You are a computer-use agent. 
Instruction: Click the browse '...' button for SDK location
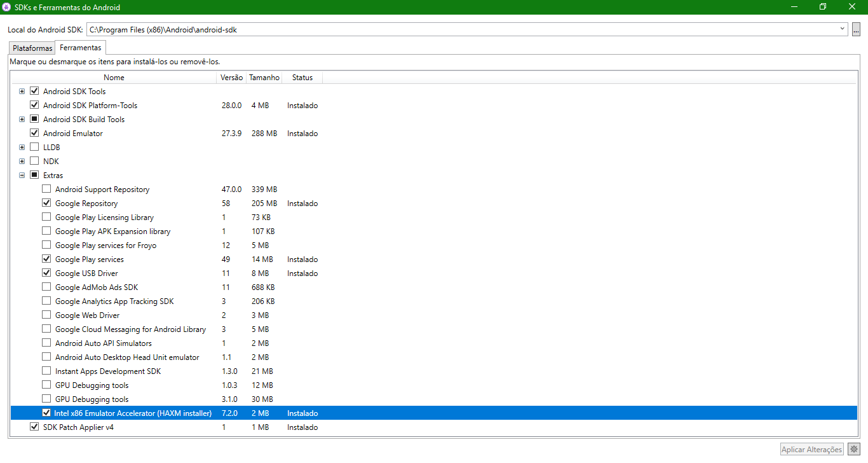(x=856, y=29)
